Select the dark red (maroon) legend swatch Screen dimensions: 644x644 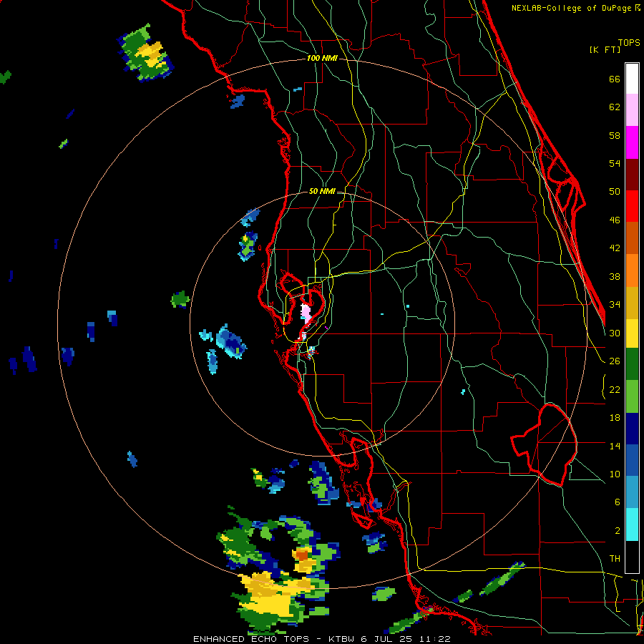click(632, 174)
